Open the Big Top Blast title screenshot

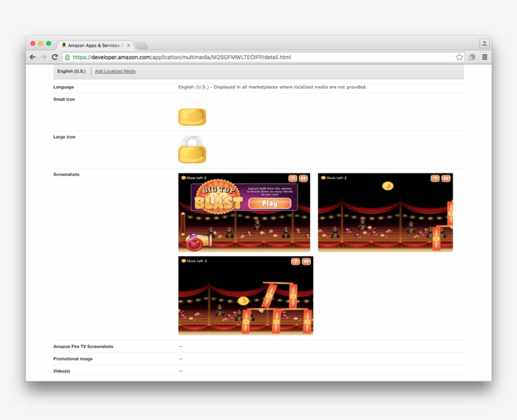pos(244,213)
